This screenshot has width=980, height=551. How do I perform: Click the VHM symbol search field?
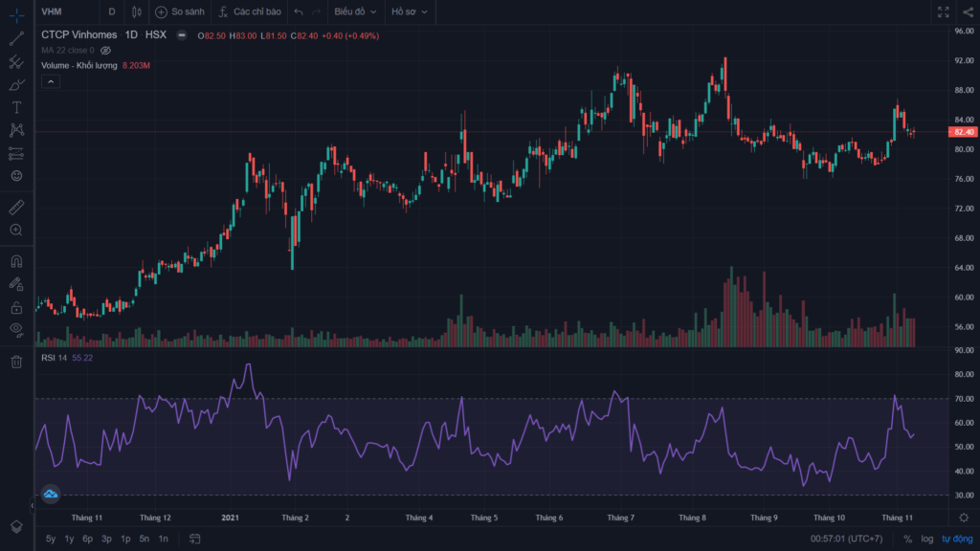pyautogui.click(x=68, y=11)
